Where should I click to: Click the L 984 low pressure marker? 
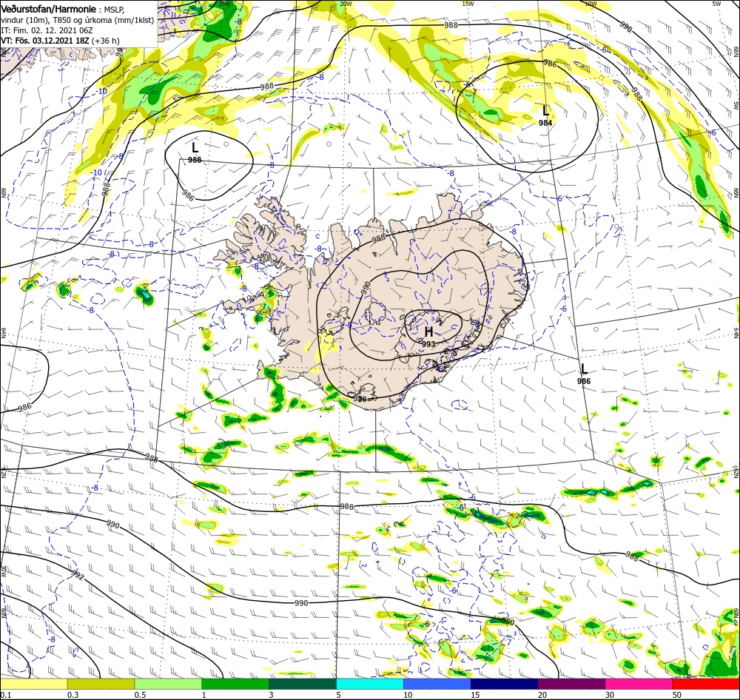point(545,115)
